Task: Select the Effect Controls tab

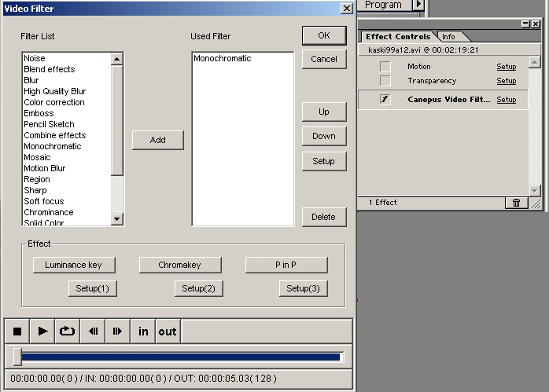Action: [x=398, y=37]
